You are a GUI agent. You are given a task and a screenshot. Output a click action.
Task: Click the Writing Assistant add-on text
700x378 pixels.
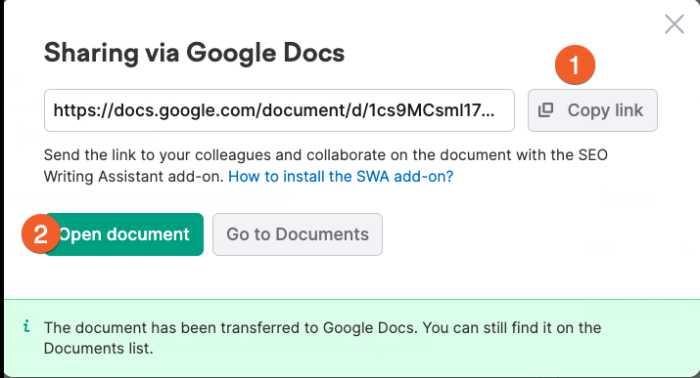[133, 176]
